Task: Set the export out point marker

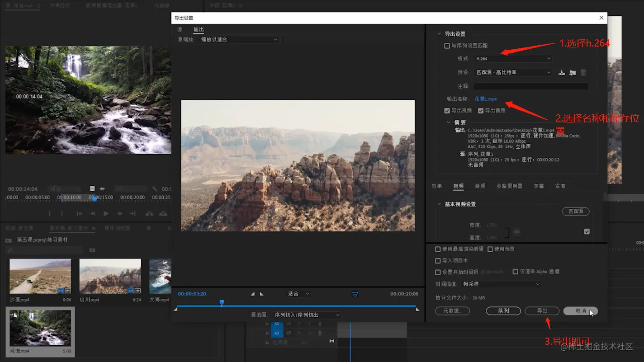Action: (x=261, y=294)
